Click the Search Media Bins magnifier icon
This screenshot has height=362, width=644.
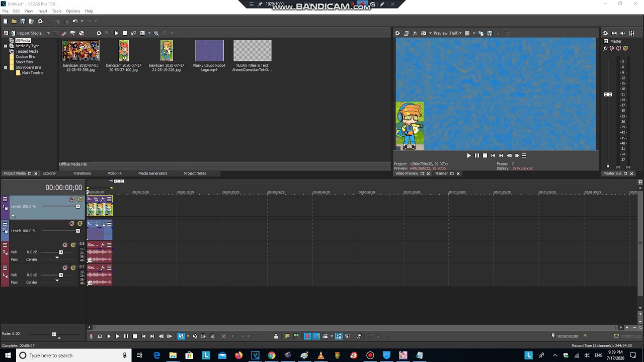click(x=156, y=33)
